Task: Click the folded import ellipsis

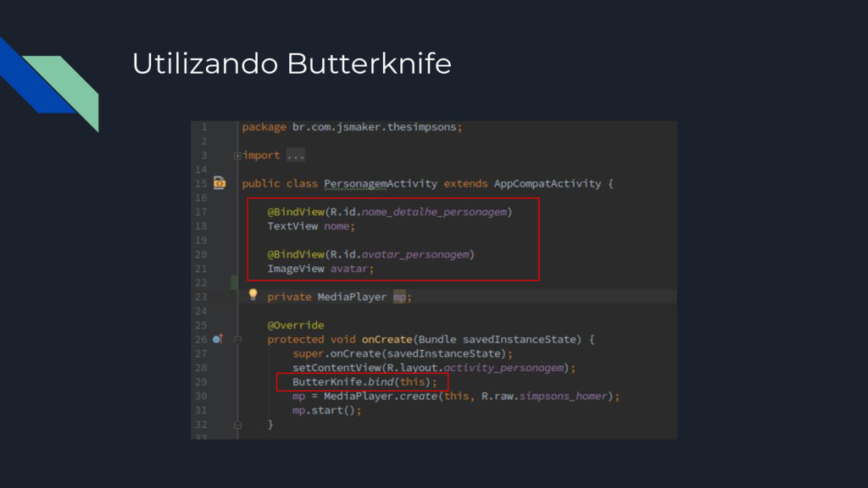Action: (296, 156)
